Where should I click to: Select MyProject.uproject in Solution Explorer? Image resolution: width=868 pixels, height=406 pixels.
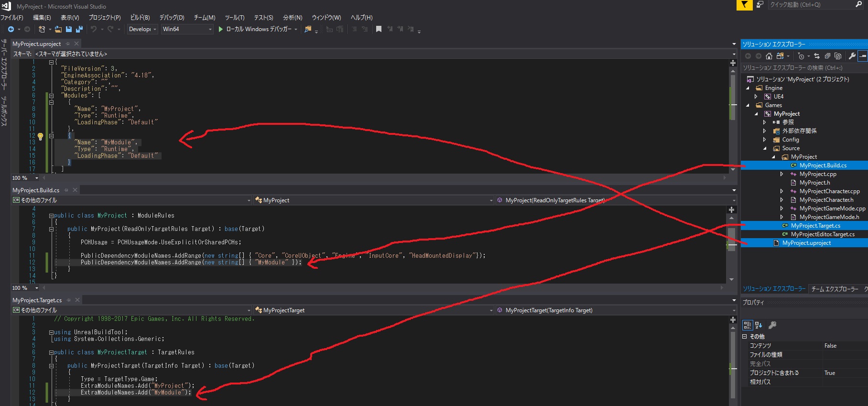pos(806,243)
